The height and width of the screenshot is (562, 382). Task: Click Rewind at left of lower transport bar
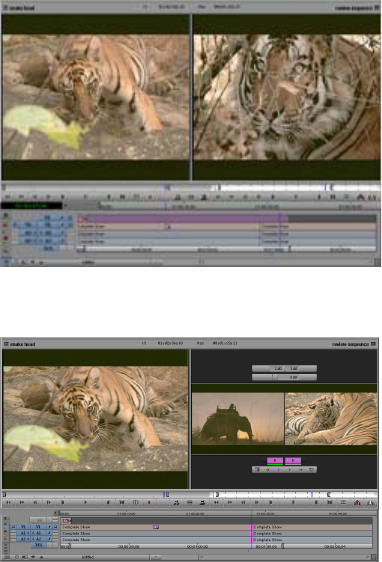point(8,503)
